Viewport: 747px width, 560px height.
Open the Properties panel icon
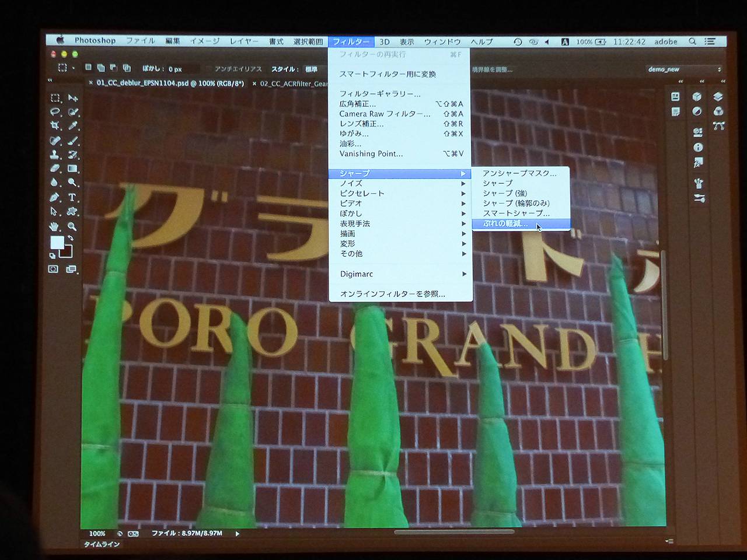(675, 97)
